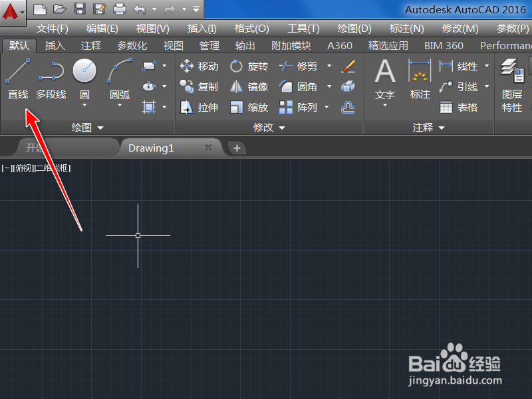The height and width of the screenshot is (399, 532).
Task: Click the Mirror (镜像) tool
Action: tap(249, 87)
